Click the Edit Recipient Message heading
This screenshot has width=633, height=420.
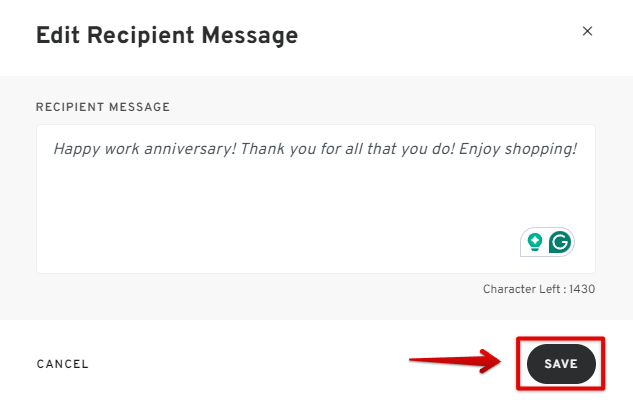(x=167, y=35)
